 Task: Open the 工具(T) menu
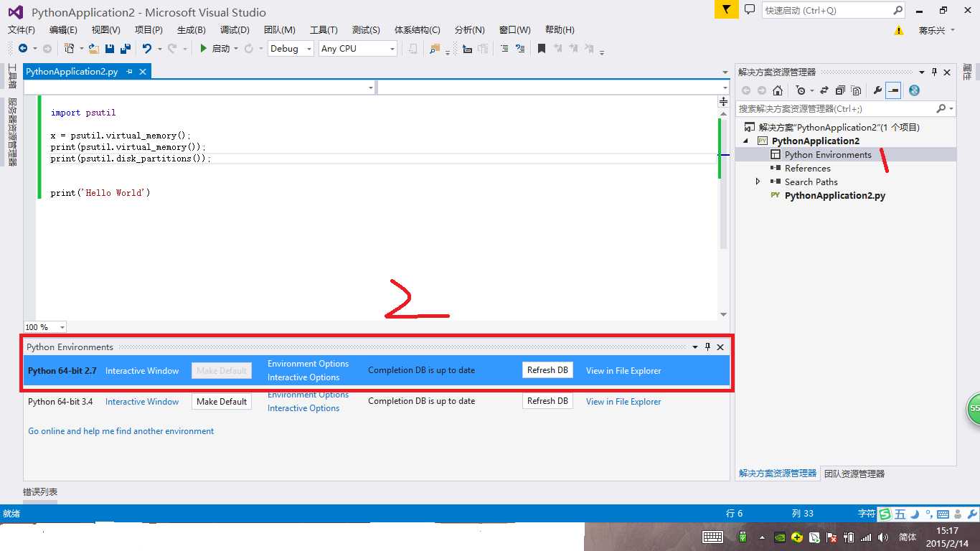pyautogui.click(x=324, y=30)
